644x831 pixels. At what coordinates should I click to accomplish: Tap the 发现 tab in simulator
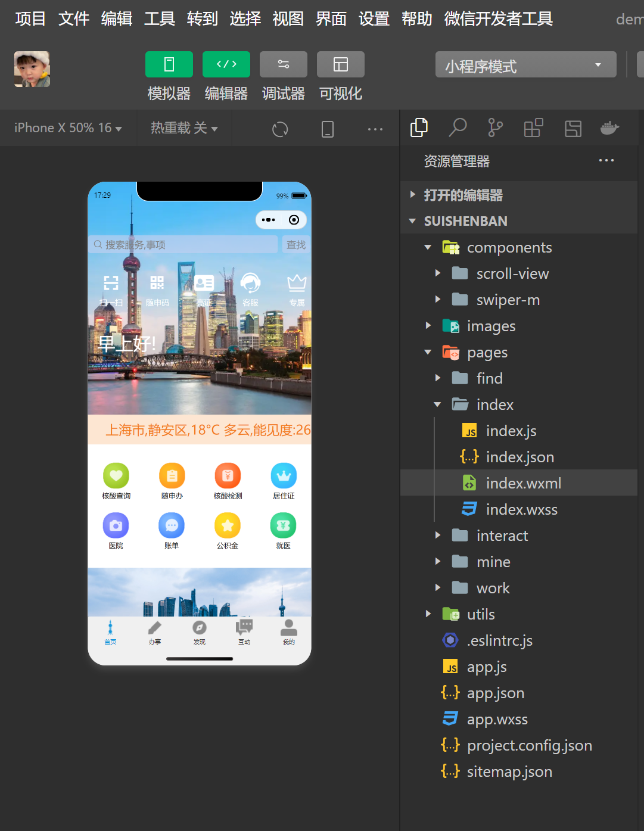[x=200, y=632]
